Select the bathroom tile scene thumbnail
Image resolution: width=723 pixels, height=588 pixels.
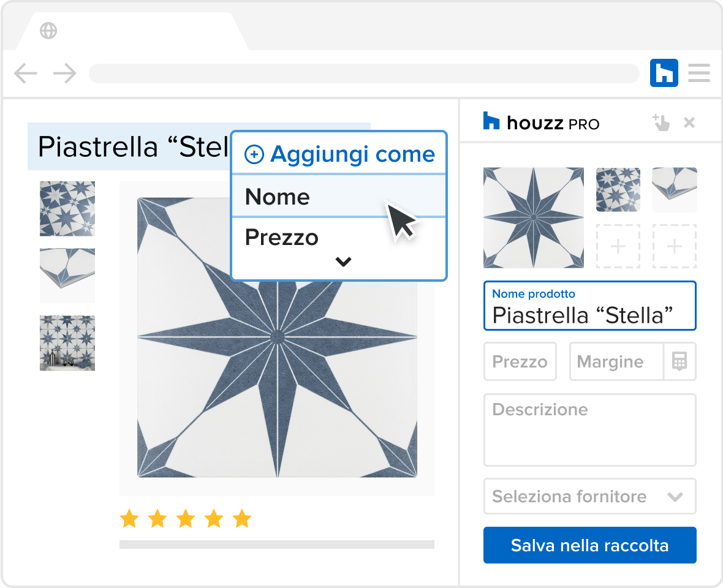pyautogui.click(x=67, y=343)
